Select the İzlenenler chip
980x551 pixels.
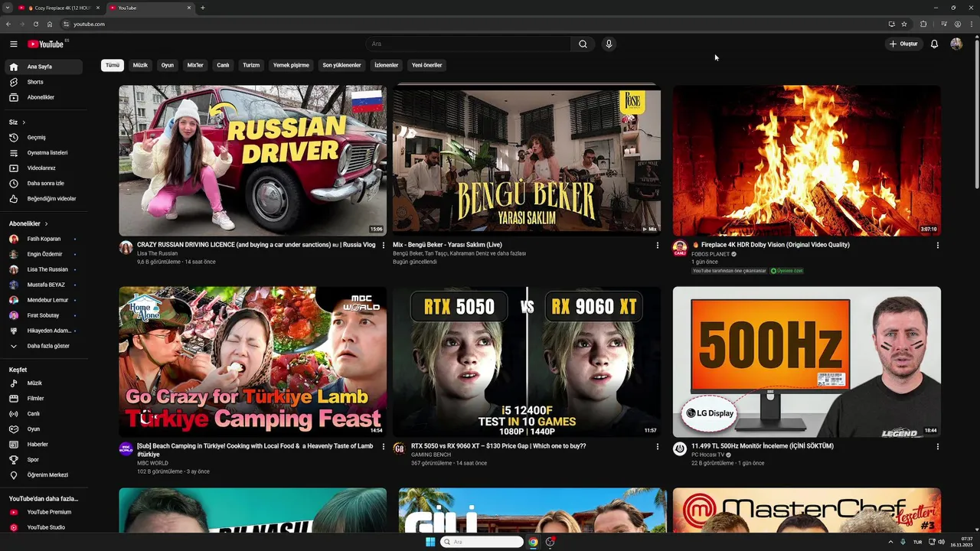(386, 65)
